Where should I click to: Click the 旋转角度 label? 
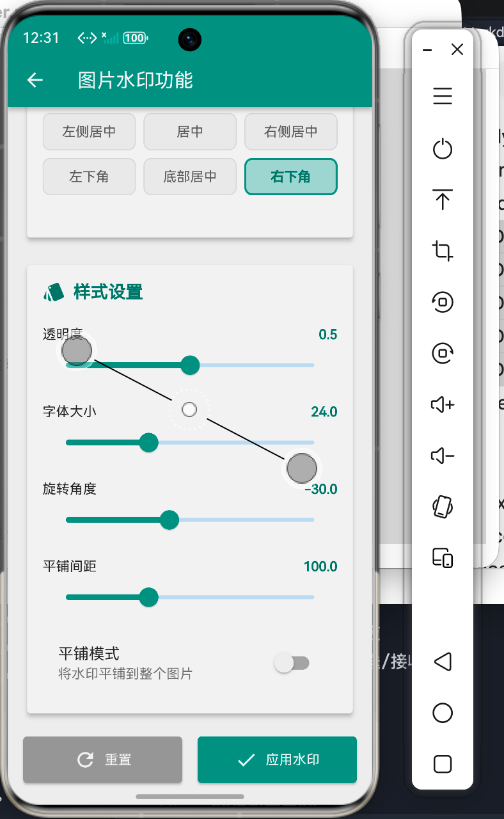(70, 489)
